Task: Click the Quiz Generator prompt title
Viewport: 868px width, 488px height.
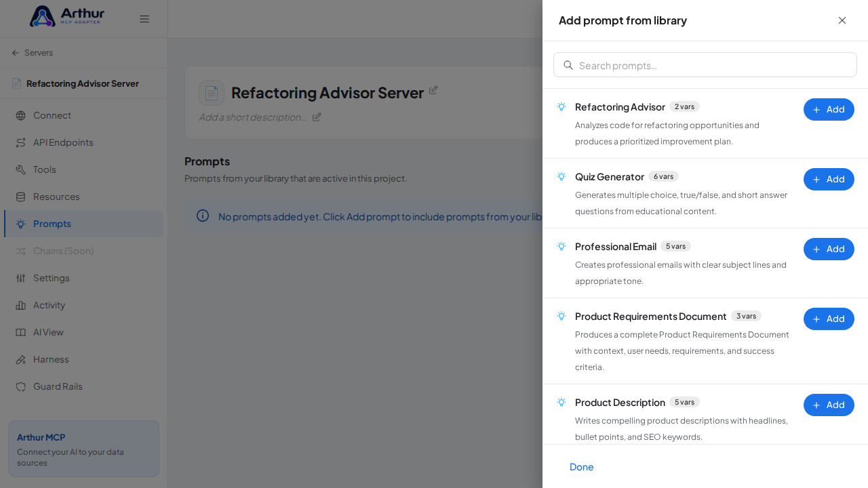Action: click(x=610, y=176)
